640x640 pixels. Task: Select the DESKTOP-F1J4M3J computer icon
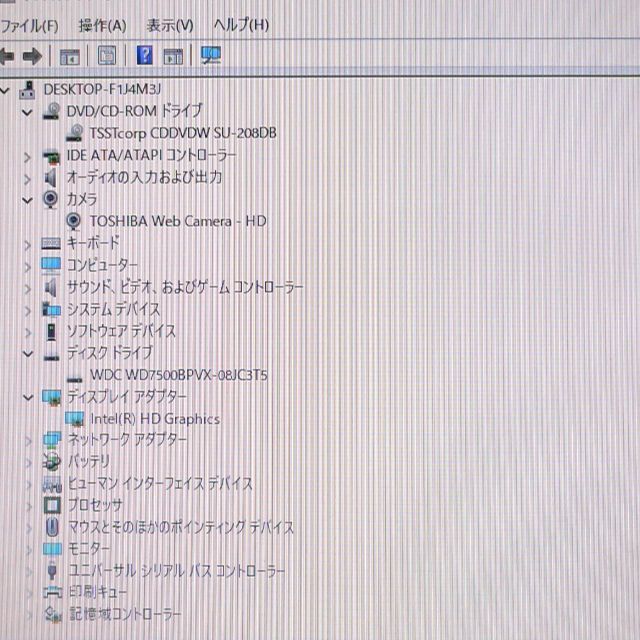click(28, 89)
